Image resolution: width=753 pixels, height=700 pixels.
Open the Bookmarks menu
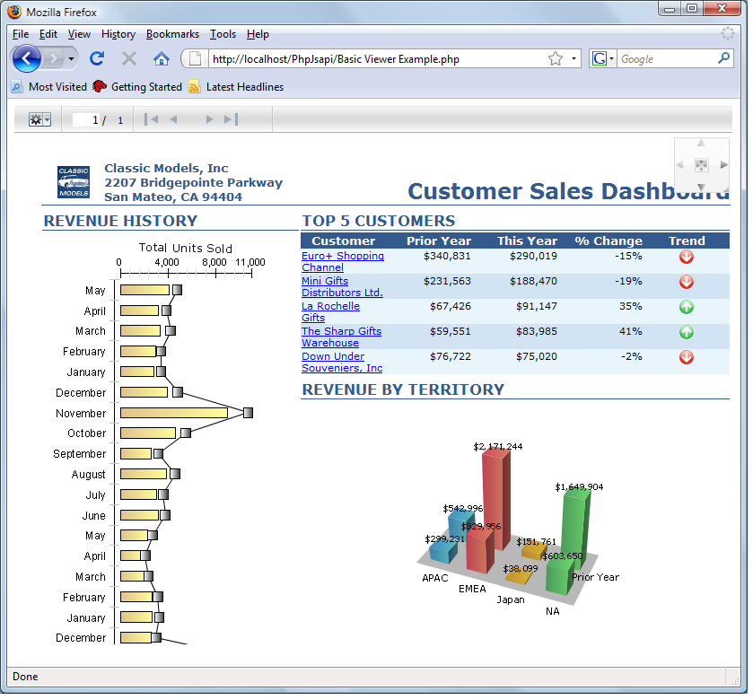(172, 34)
